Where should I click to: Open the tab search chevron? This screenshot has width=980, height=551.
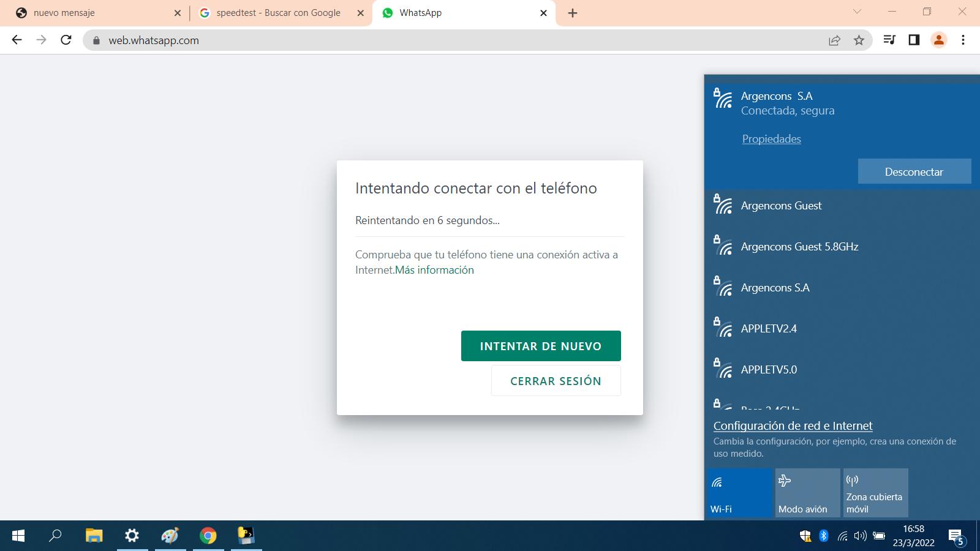(x=857, y=12)
